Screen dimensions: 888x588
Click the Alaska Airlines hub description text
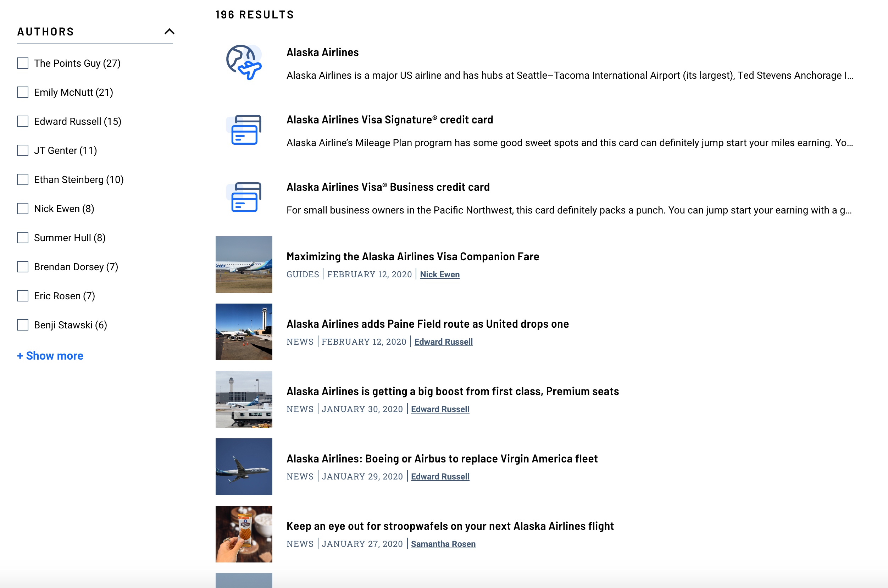pyautogui.click(x=570, y=76)
